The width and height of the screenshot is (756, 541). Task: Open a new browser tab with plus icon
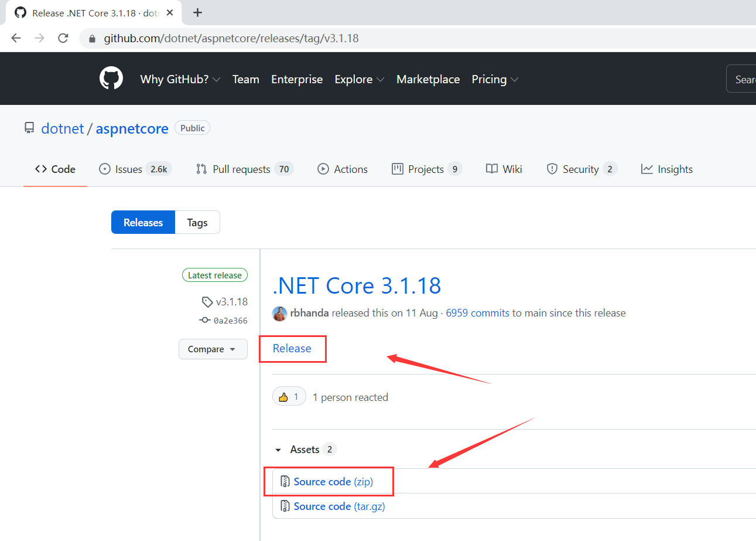point(198,12)
